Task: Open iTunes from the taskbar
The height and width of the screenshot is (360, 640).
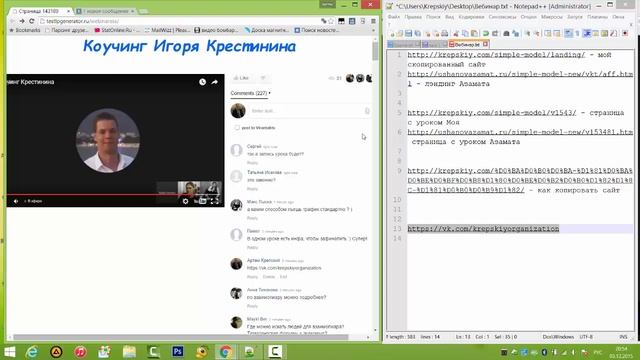Action: (x=80, y=352)
